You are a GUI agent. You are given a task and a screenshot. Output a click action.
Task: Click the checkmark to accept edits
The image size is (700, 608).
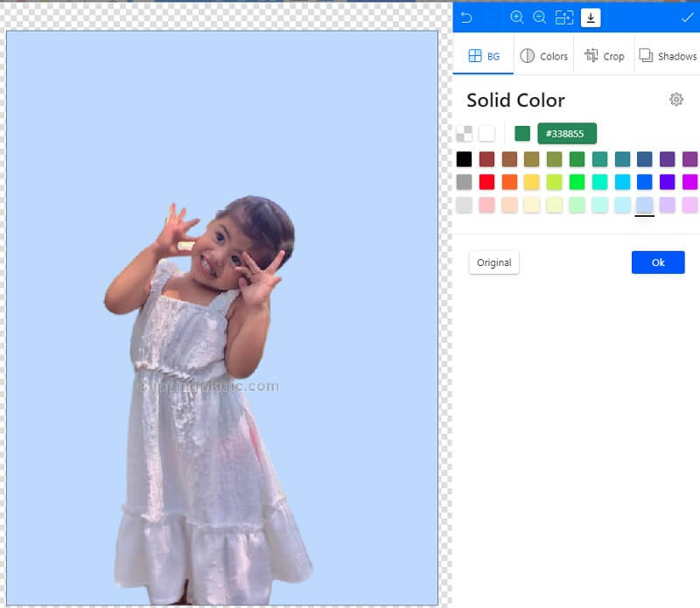pyautogui.click(x=686, y=17)
